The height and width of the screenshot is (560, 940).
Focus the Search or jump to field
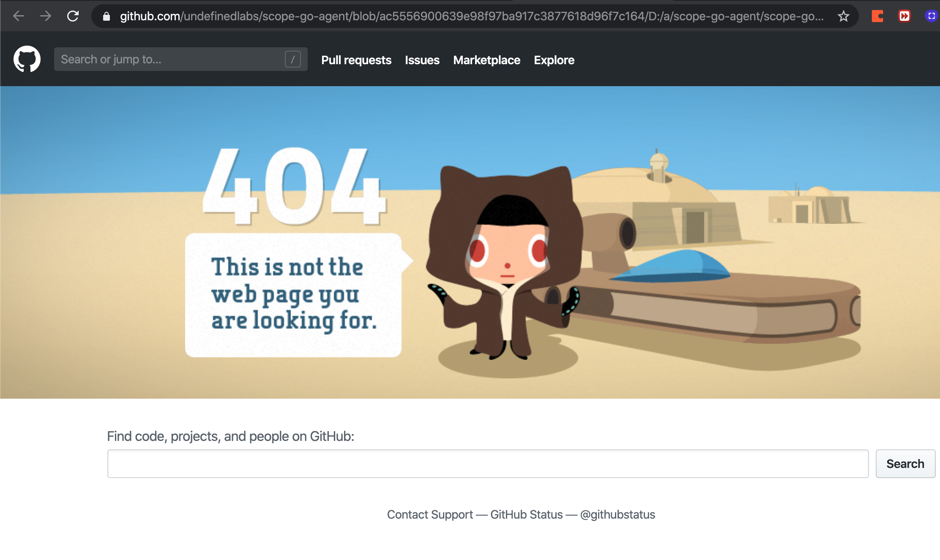click(x=169, y=59)
